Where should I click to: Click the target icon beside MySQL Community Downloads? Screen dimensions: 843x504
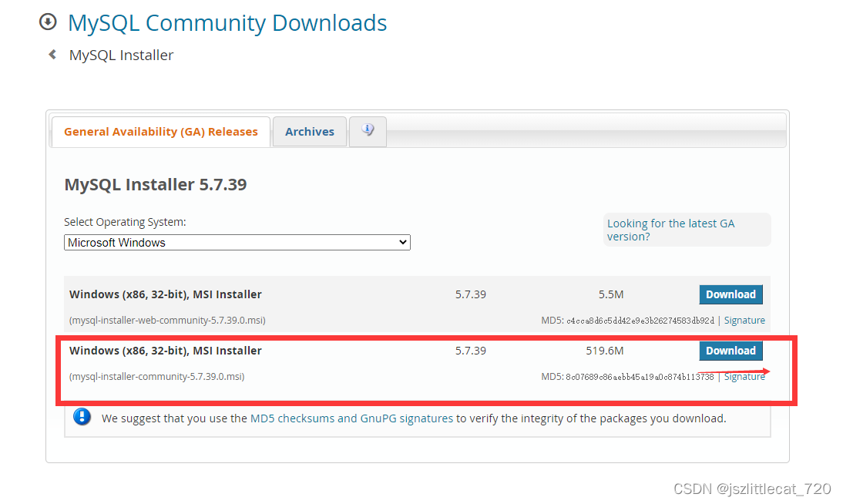[48, 22]
